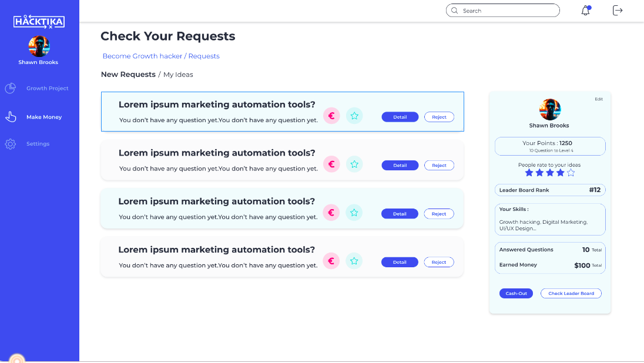Reject the third request
Image resolution: width=644 pixels, height=363 pixels.
pos(439,214)
